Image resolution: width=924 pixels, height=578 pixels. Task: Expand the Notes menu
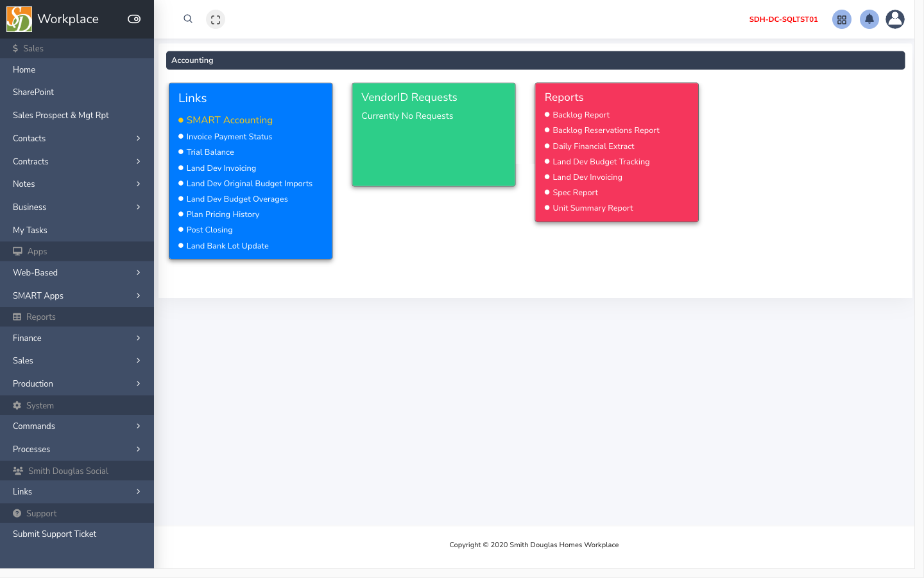[x=77, y=184]
